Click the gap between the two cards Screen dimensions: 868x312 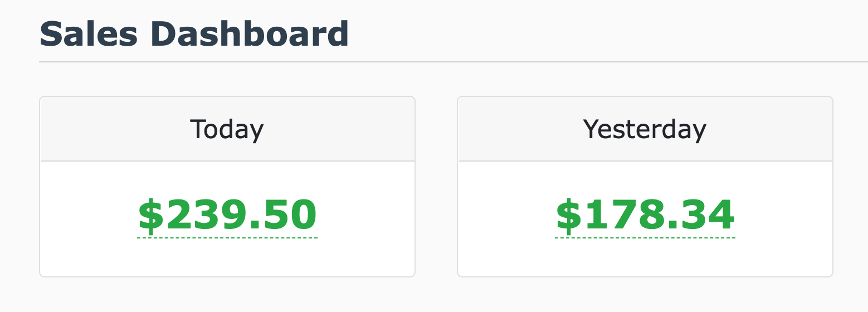(436, 187)
